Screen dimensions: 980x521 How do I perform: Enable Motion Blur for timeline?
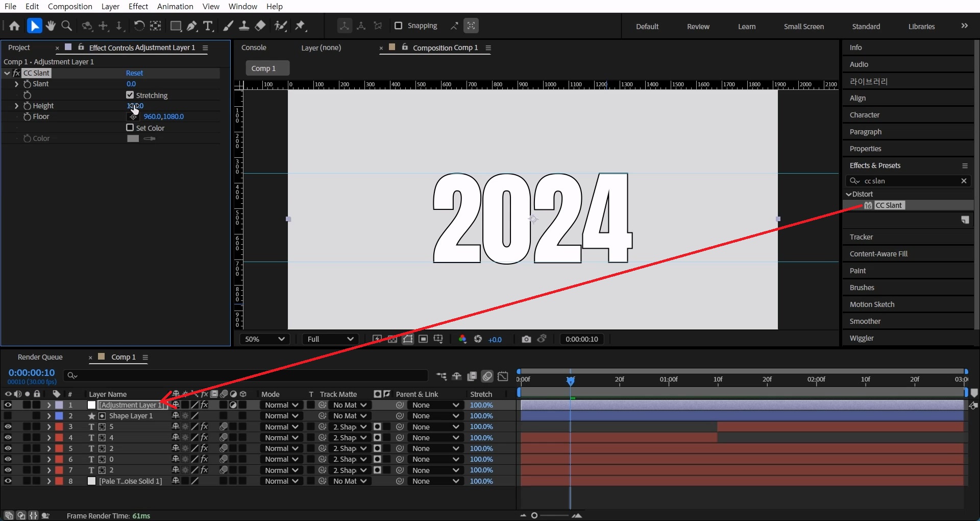tap(487, 376)
